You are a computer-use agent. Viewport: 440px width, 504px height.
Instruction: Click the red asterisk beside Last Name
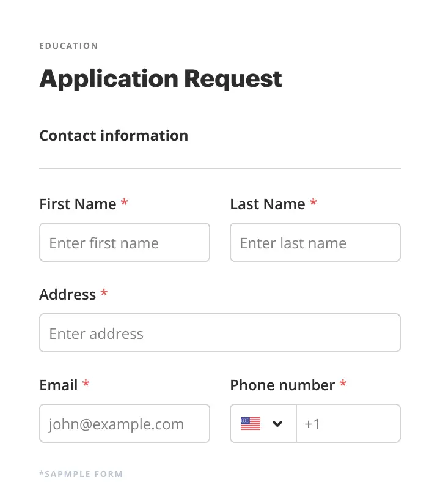313,203
